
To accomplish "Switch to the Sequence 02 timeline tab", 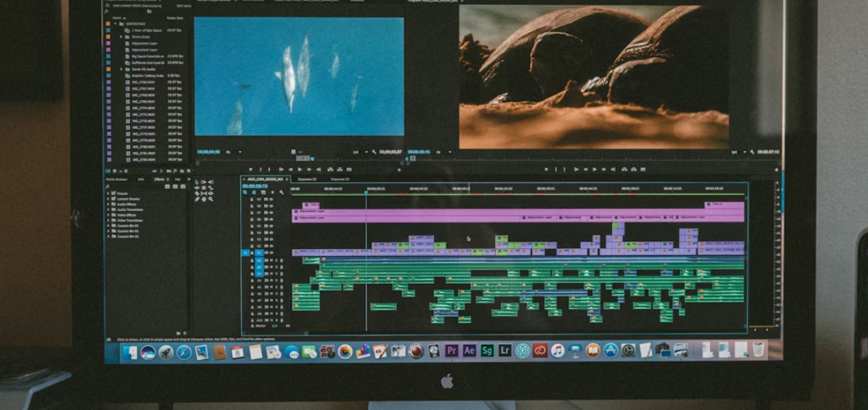I will (x=307, y=179).
